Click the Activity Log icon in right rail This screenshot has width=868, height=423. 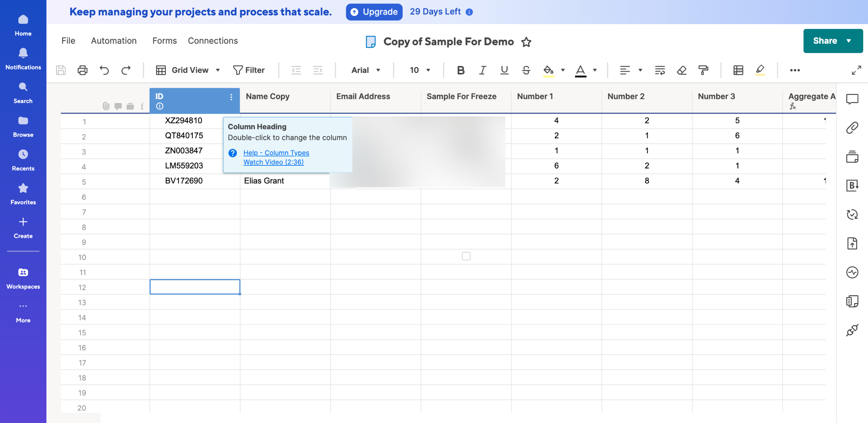click(x=852, y=273)
